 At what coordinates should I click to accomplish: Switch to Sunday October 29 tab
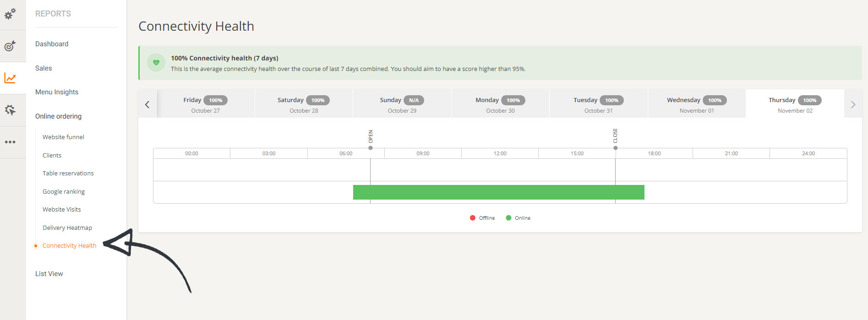[x=402, y=104]
